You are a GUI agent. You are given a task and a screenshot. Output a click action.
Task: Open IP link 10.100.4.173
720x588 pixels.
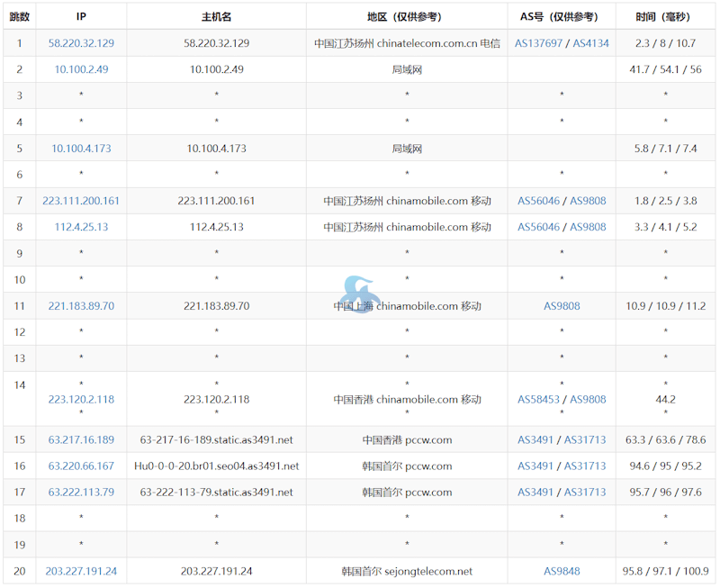coord(81,149)
